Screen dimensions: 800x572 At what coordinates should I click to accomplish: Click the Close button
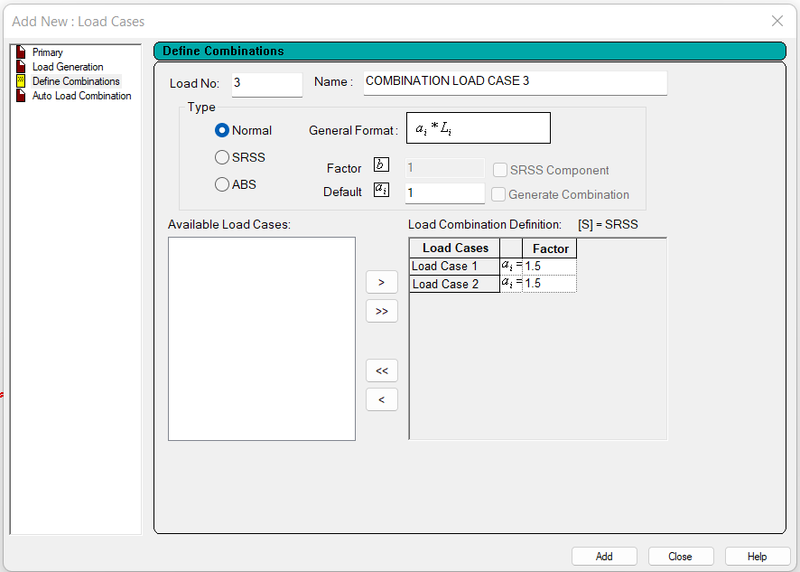[x=681, y=556]
